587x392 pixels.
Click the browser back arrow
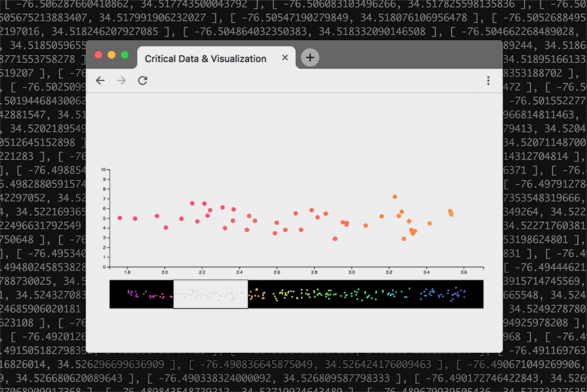pos(100,80)
